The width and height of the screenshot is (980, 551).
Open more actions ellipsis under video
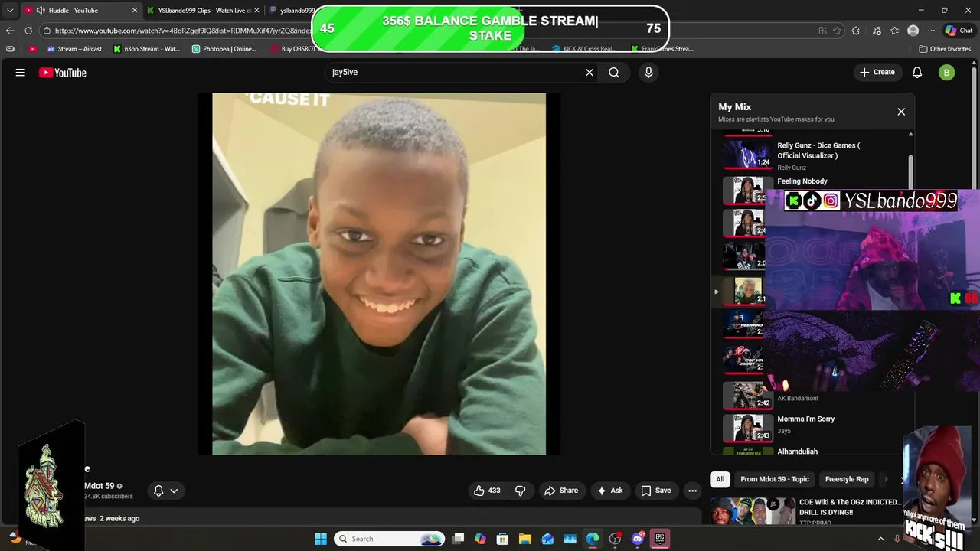click(x=692, y=491)
